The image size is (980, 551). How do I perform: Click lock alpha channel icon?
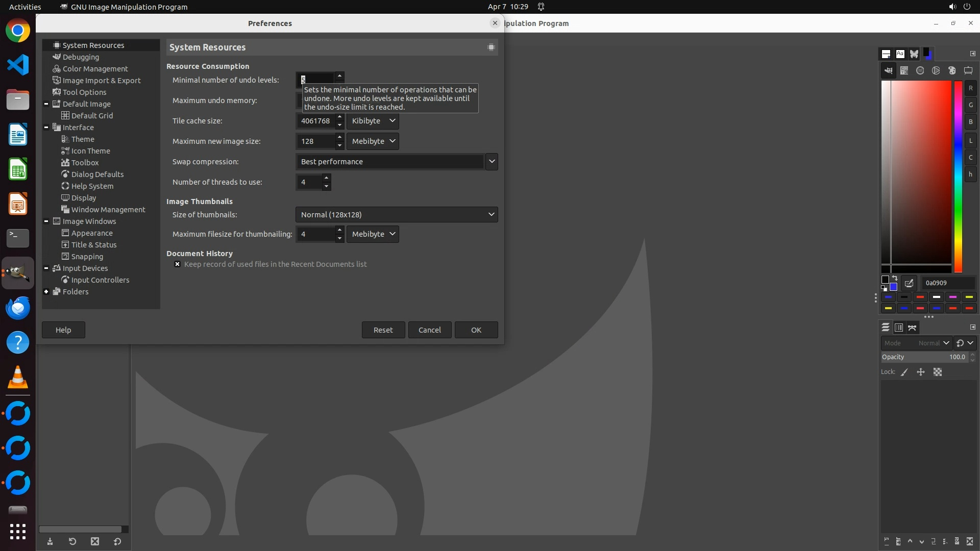click(938, 372)
